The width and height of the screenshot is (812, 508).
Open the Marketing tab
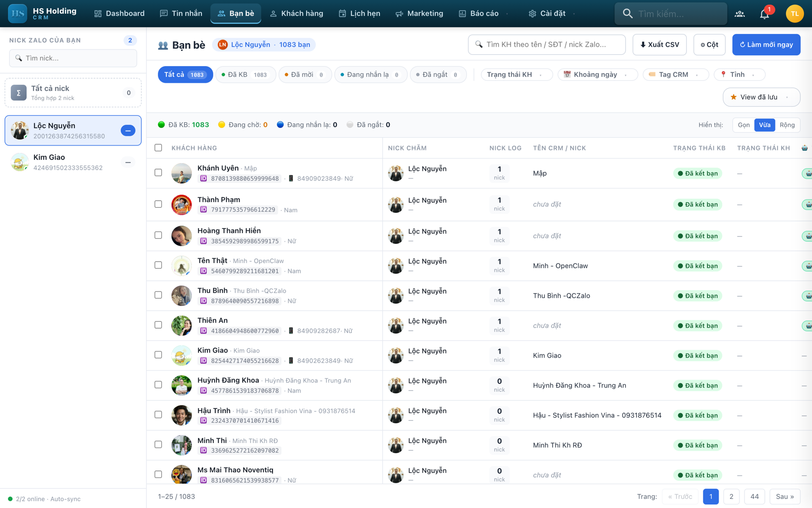click(x=419, y=14)
